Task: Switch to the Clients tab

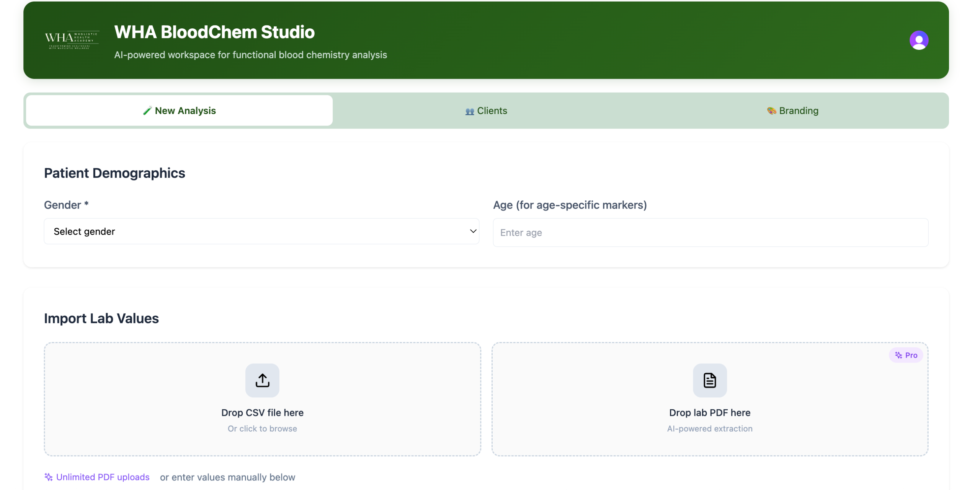Action: 485,111
